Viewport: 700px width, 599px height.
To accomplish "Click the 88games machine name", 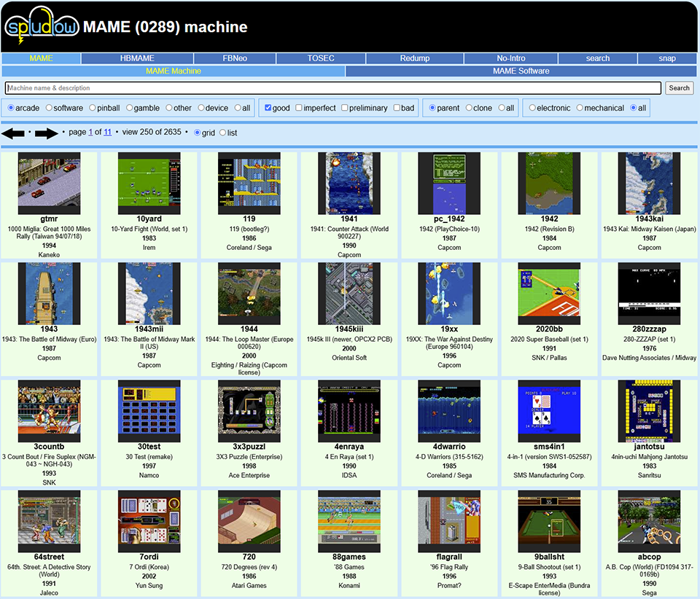I will tap(349, 557).
